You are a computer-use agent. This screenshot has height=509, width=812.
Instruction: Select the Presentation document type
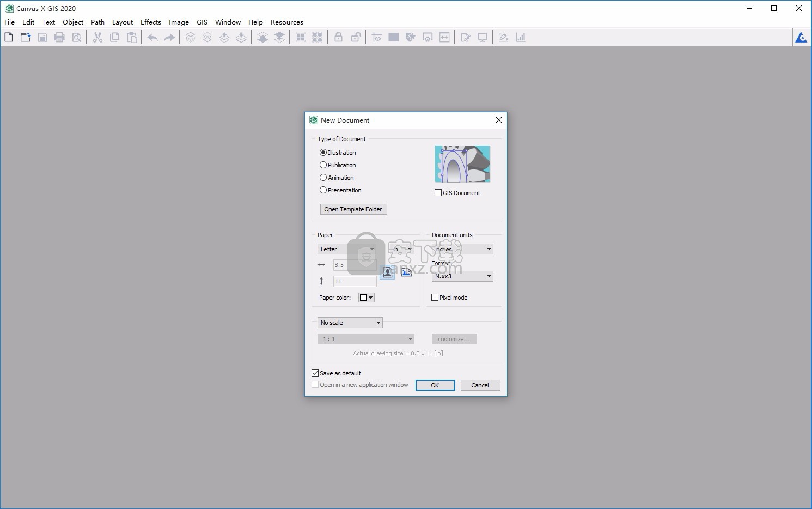340,190
